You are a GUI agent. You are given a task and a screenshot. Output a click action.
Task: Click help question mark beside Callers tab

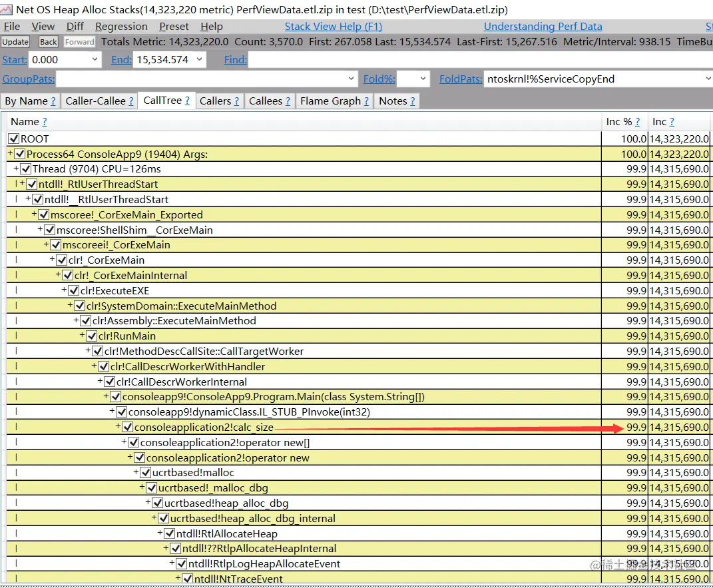click(236, 101)
